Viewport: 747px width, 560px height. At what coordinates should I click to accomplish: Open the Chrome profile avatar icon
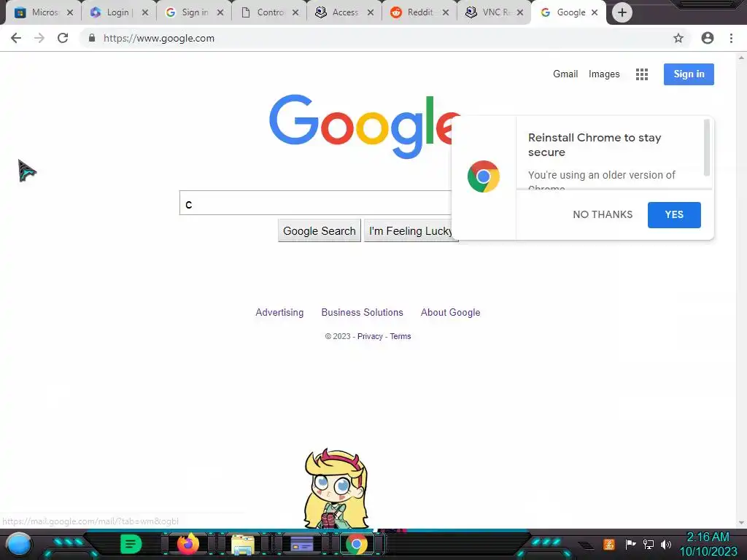point(708,38)
